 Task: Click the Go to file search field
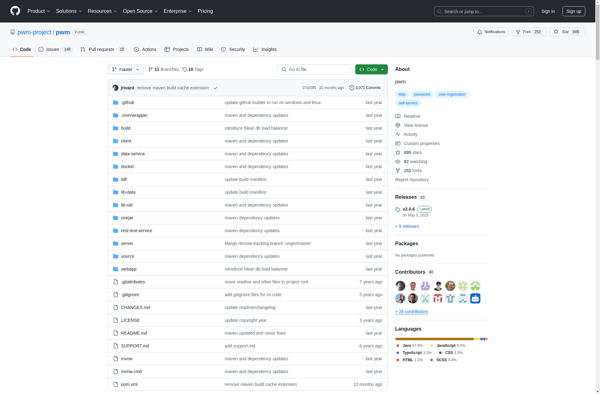click(314, 69)
